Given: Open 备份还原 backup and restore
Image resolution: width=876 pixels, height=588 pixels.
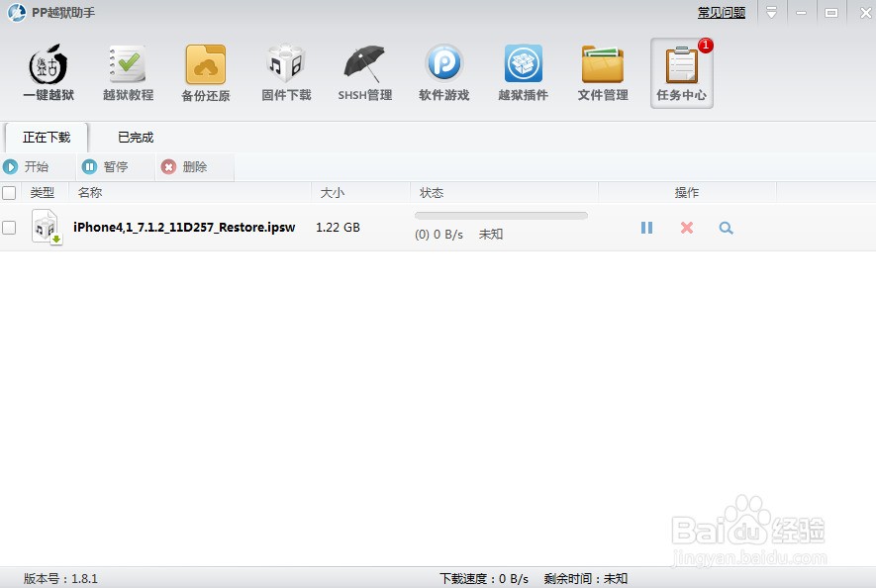Looking at the screenshot, I should pyautogui.click(x=206, y=72).
